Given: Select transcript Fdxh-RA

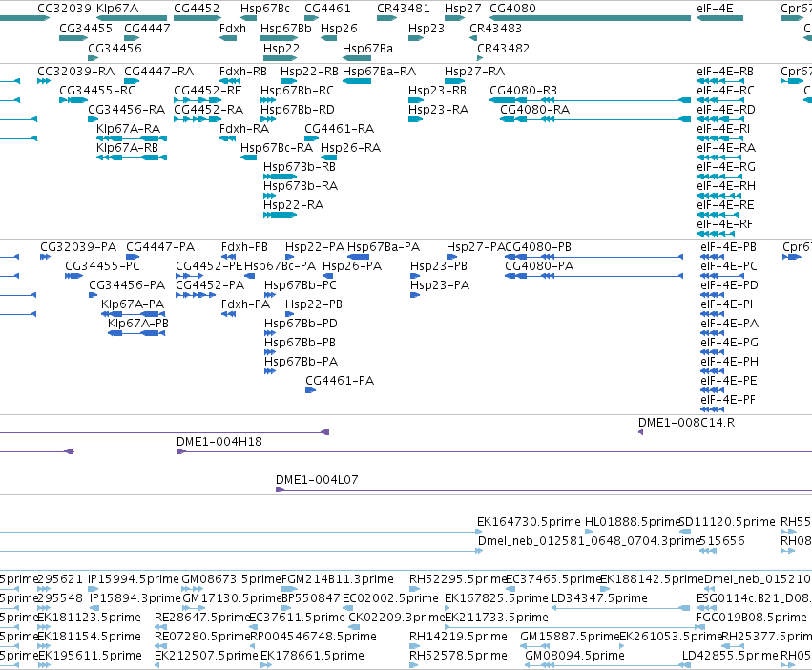Looking at the screenshot, I should pos(244,129).
